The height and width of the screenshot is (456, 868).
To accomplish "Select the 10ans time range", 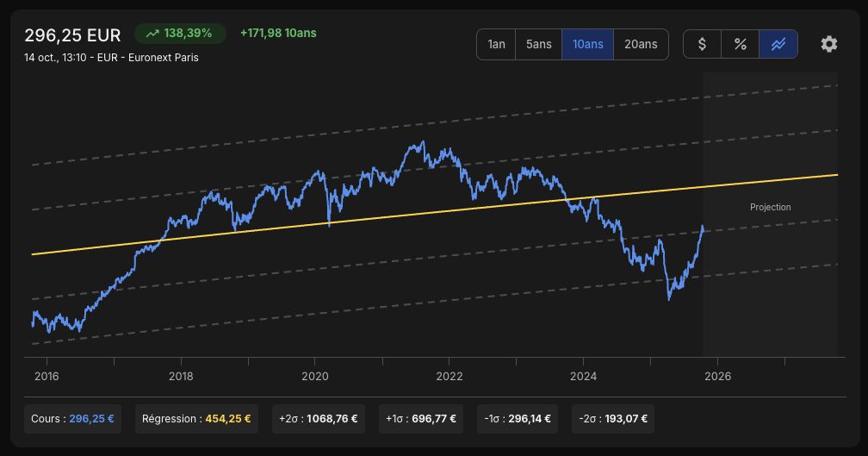I will click(587, 44).
